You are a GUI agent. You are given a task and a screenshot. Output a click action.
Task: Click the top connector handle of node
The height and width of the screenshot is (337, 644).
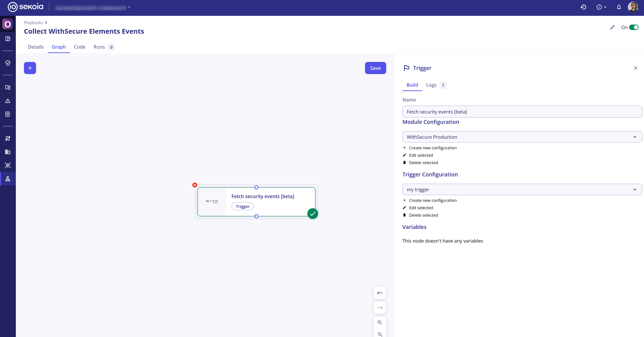256,187
